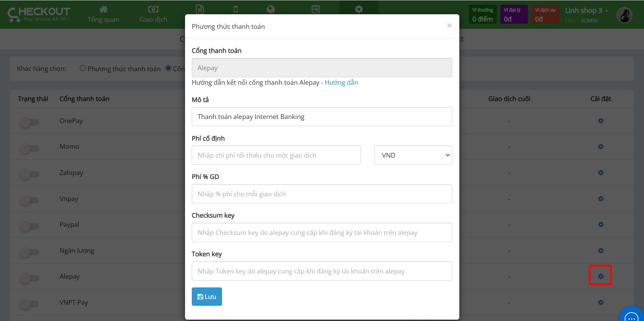Open settings gear for Paypal
Viewport: 644px width, 321px height.
coord(601,225)
